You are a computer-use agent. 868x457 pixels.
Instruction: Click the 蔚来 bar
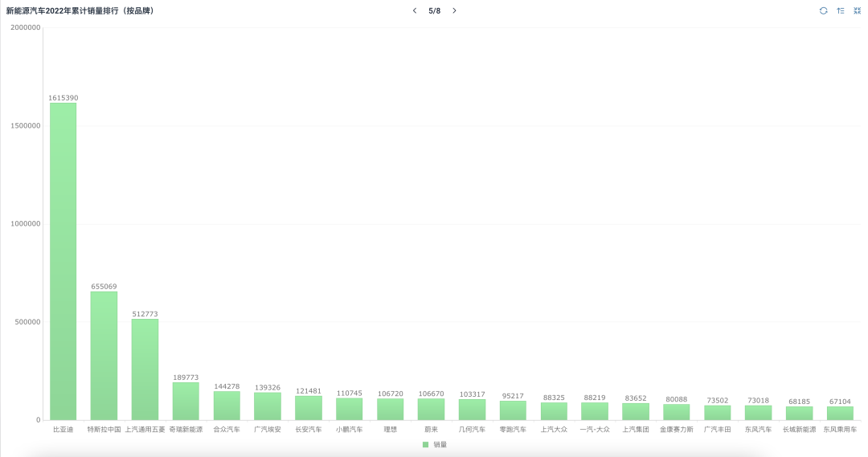[x=431, y=410]
